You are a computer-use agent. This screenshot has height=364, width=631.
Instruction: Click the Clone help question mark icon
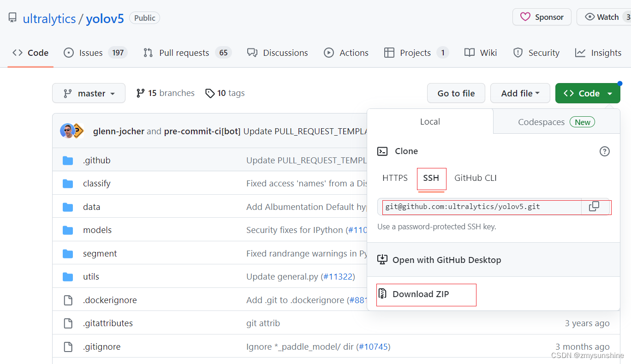(605, 151)
